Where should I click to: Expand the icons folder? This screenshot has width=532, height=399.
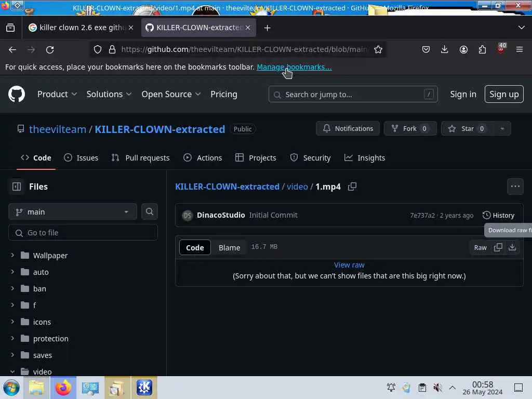point(12,321)
